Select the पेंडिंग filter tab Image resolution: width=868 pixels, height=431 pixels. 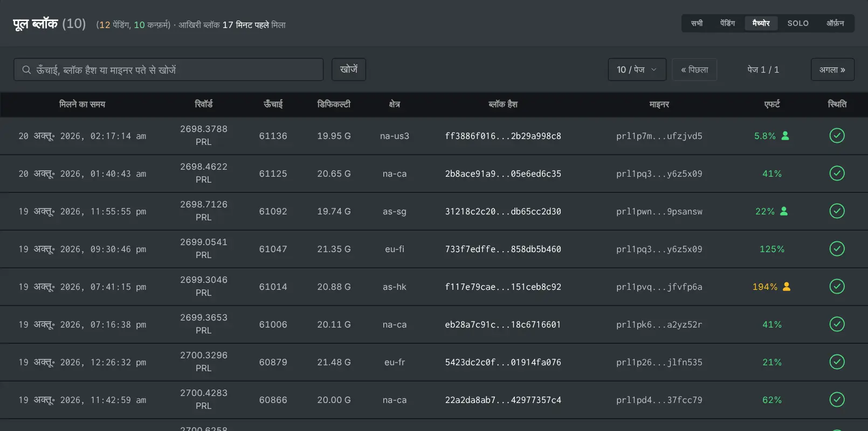[728, 23]
